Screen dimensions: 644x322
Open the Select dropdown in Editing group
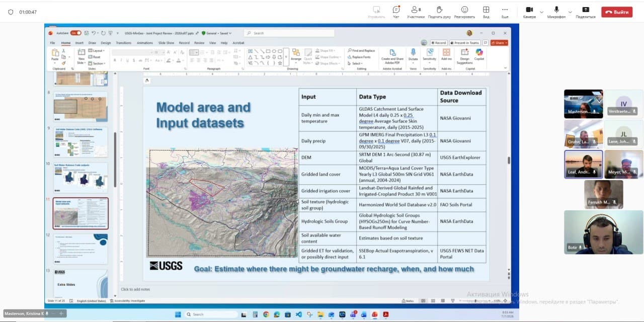pyautogui.click(x=355, y=63)
